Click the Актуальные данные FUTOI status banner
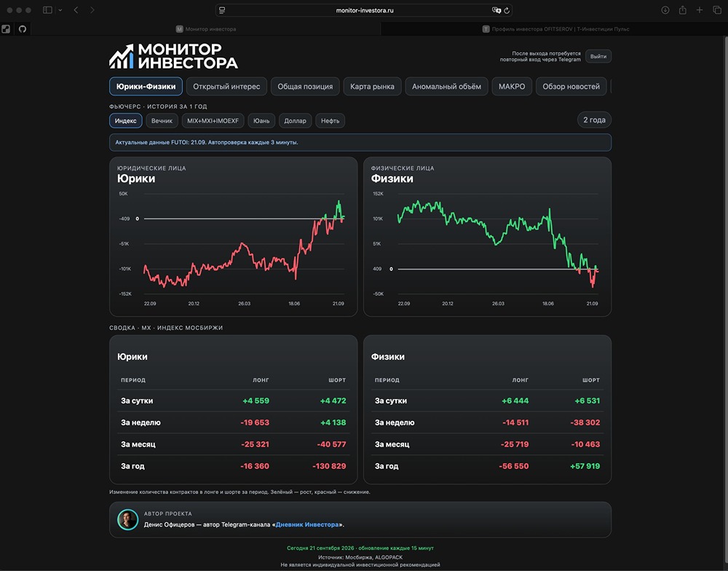Screen dimensions: 728x571 (x=360, y=143)
